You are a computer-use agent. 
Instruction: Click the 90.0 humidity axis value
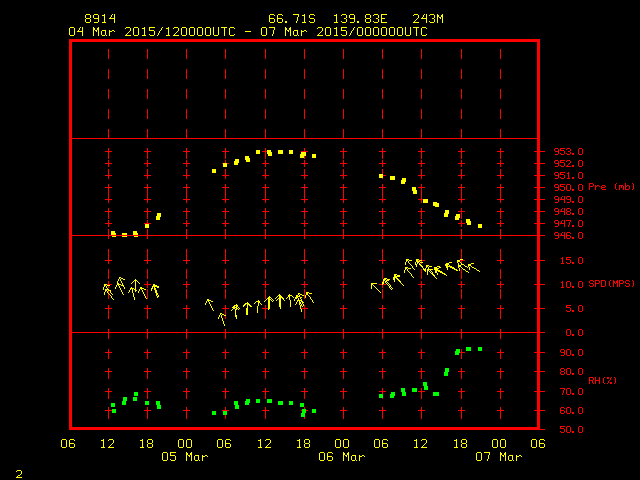coord(571,353)
